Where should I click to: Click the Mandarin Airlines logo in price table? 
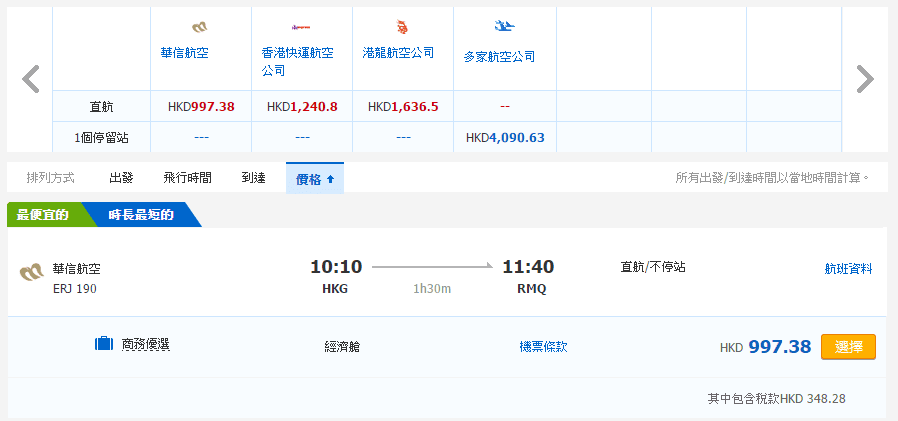click(199, 27)
